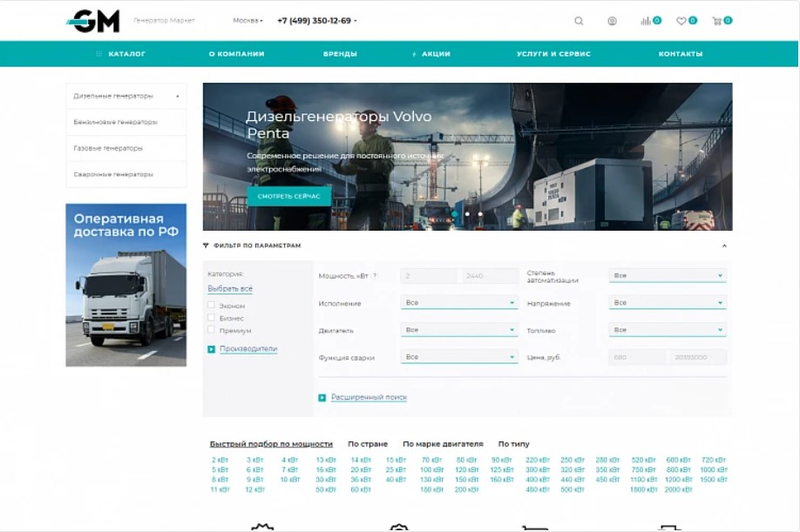Select the 100 кВт quick power link

pyautogui.click(x=431, y=470)
